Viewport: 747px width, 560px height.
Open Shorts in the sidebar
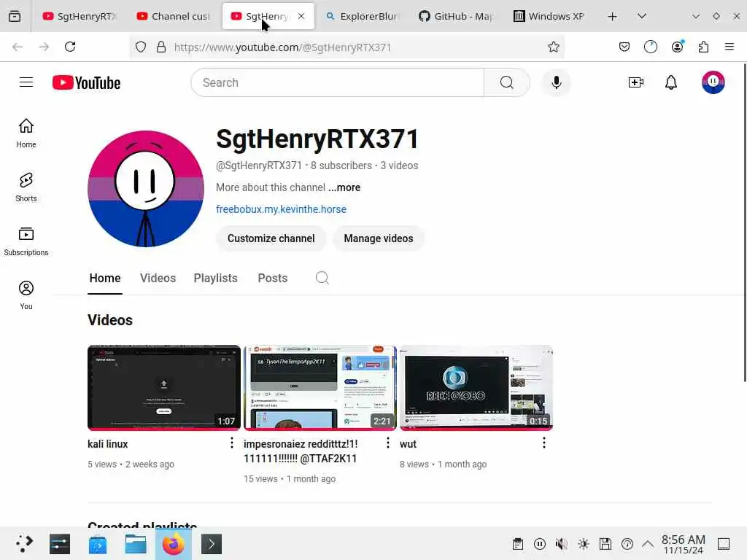click(x=26, y=187)
